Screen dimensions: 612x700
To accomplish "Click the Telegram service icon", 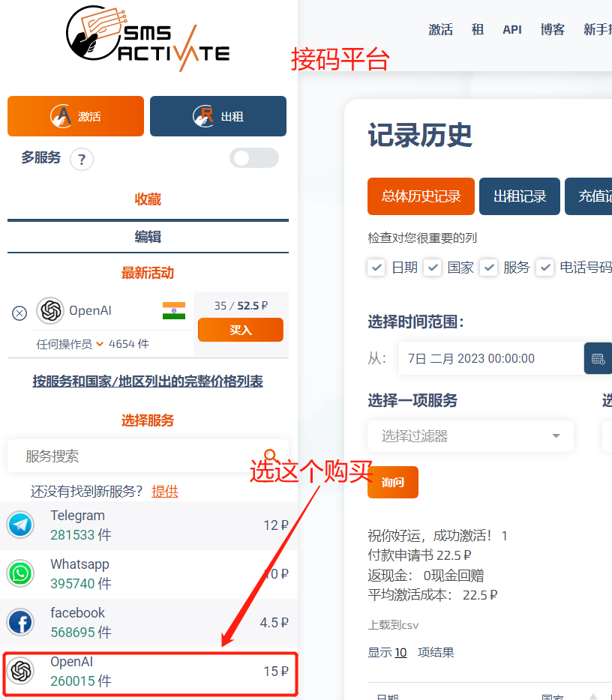I will point(20,525).
